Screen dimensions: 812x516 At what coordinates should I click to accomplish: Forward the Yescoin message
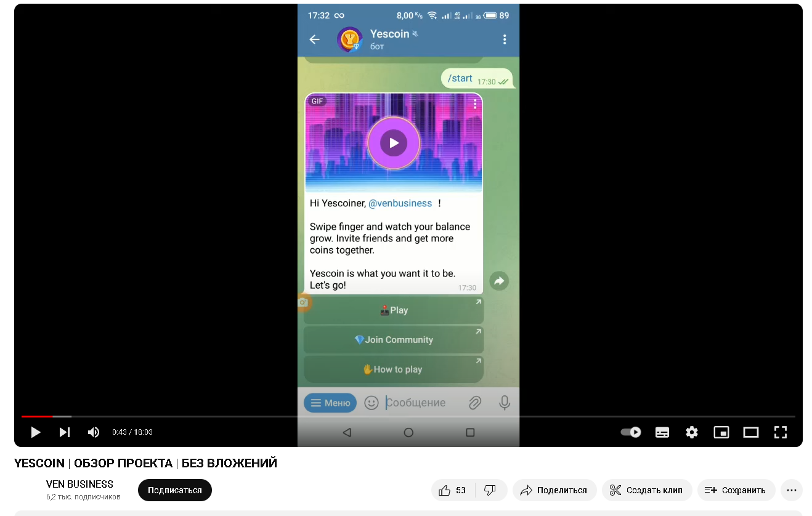pos(499,281)
